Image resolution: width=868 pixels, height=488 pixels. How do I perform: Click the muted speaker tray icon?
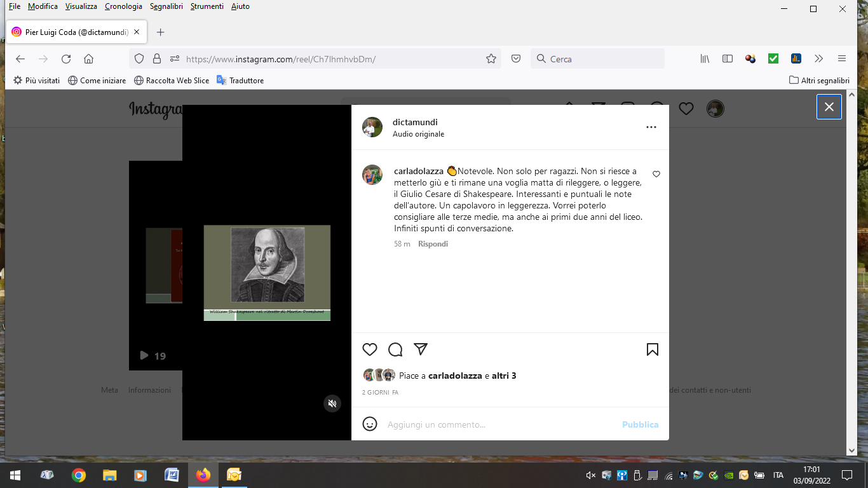point(590,475)
